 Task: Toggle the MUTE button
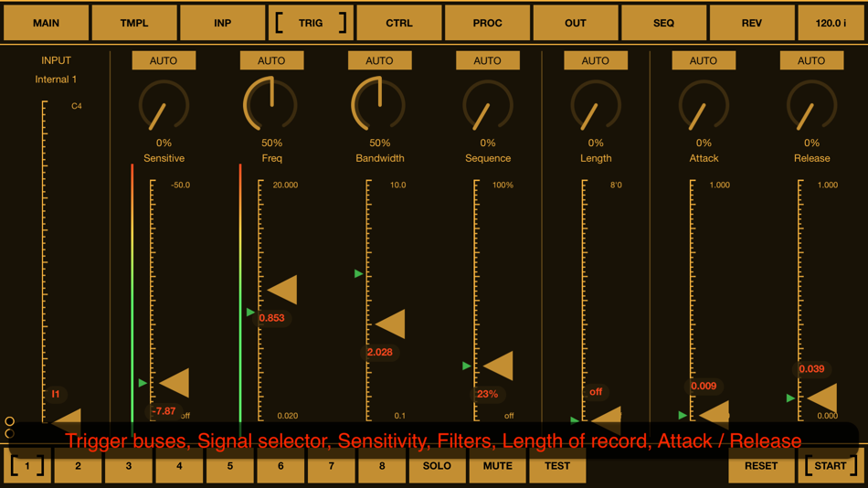click(x=498, y=466)
